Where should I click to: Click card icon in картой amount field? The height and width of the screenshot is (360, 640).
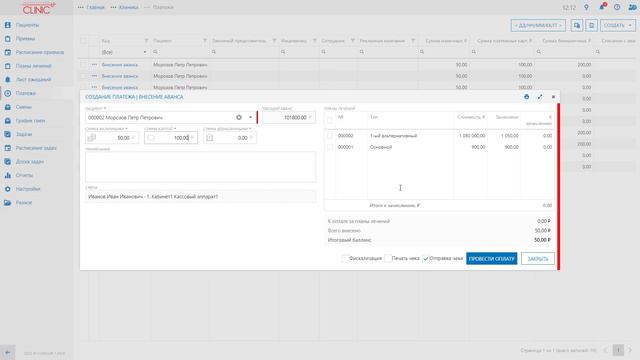coord(151,138)
